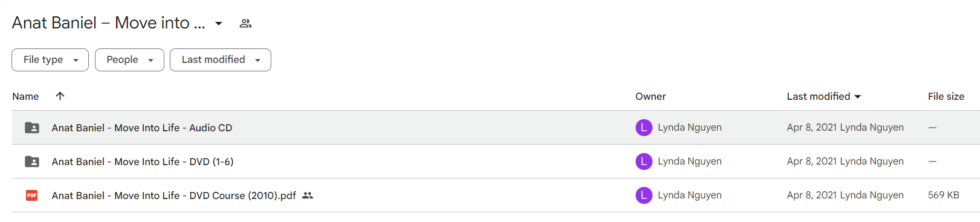Click the shared people icon beside the PDF name
This screenshot has width=980, height=222.
click(x=308, y=195)
